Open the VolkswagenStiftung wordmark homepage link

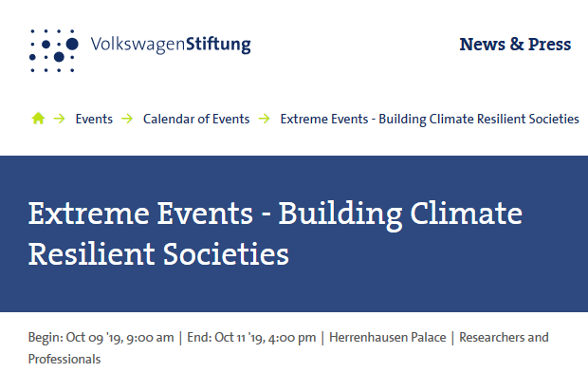point(171,45)
